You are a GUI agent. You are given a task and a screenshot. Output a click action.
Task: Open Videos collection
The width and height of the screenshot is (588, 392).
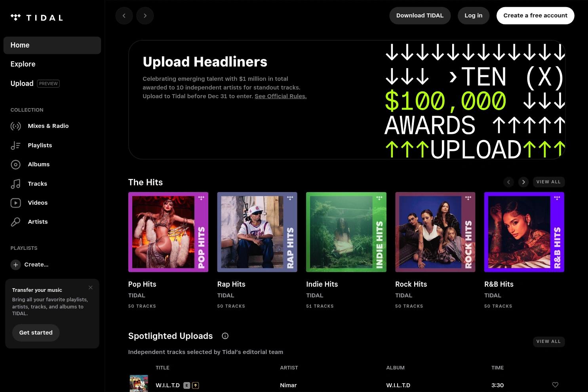pos(38,203)
